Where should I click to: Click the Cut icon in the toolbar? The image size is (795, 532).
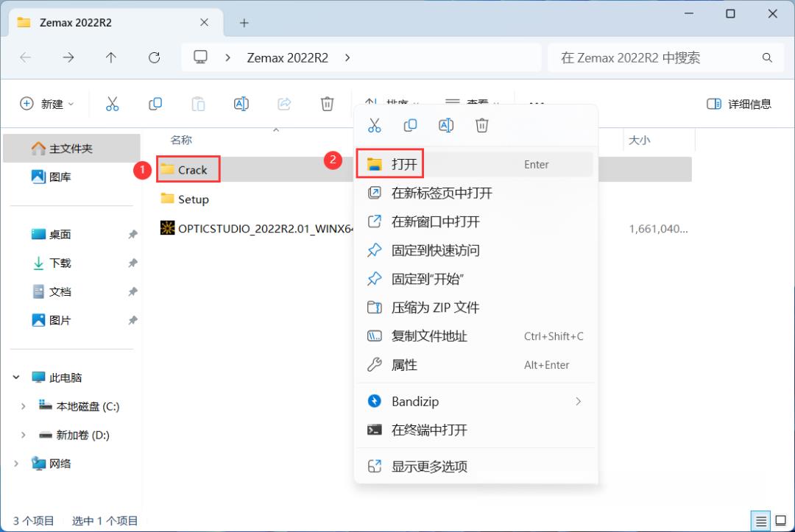(x=112, y=104)
